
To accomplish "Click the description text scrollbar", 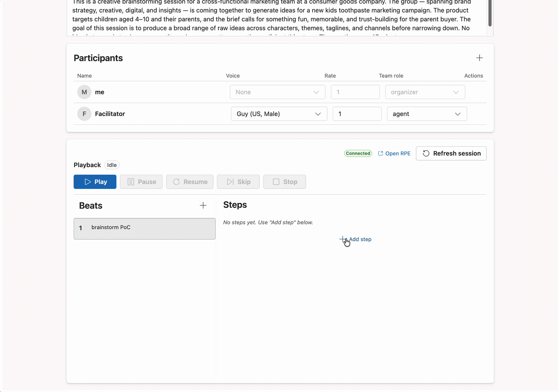I will point(490,14).
